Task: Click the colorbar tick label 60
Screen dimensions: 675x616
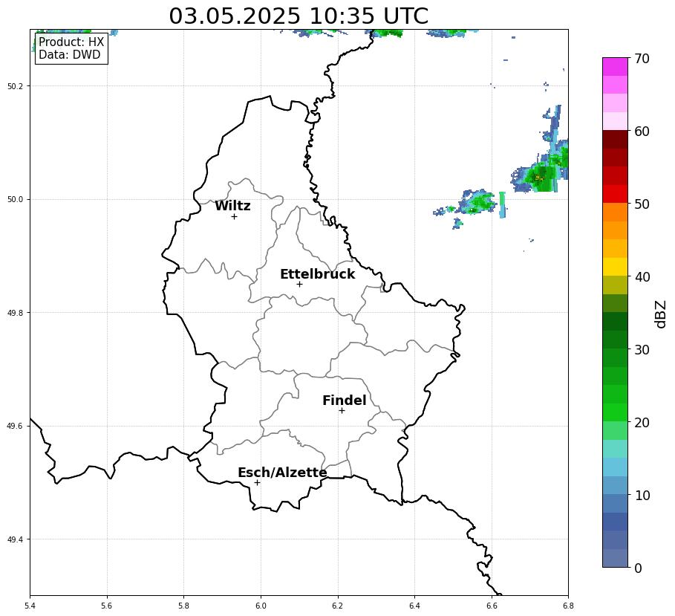Action: (642, 131)
